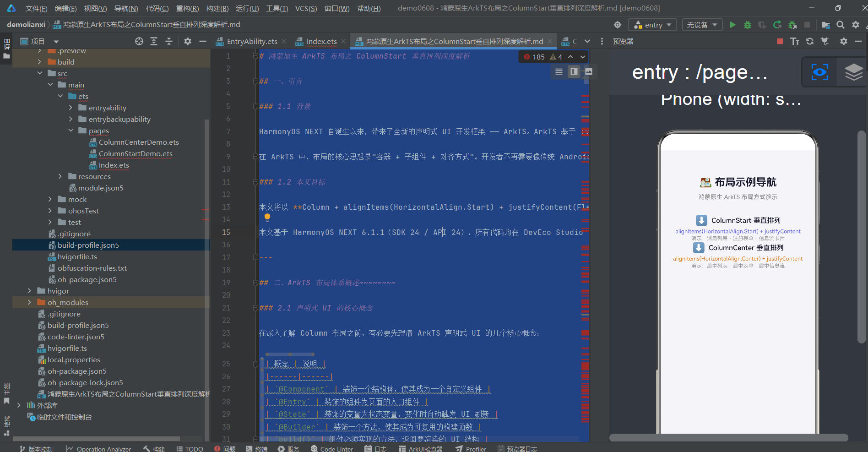868x452 pixels.
Task: Open the project structure folder icon
Action: pyautogui.click(x=826, y=25)
